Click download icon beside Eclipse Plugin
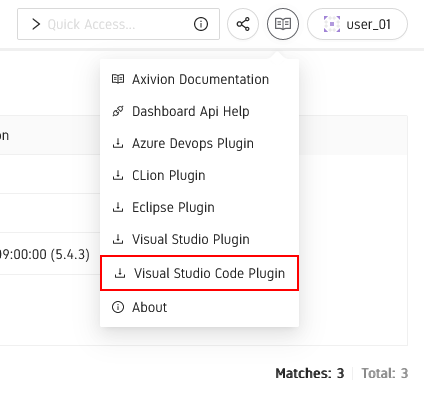This screenshot has height=400, width=424. pos(118,207)
